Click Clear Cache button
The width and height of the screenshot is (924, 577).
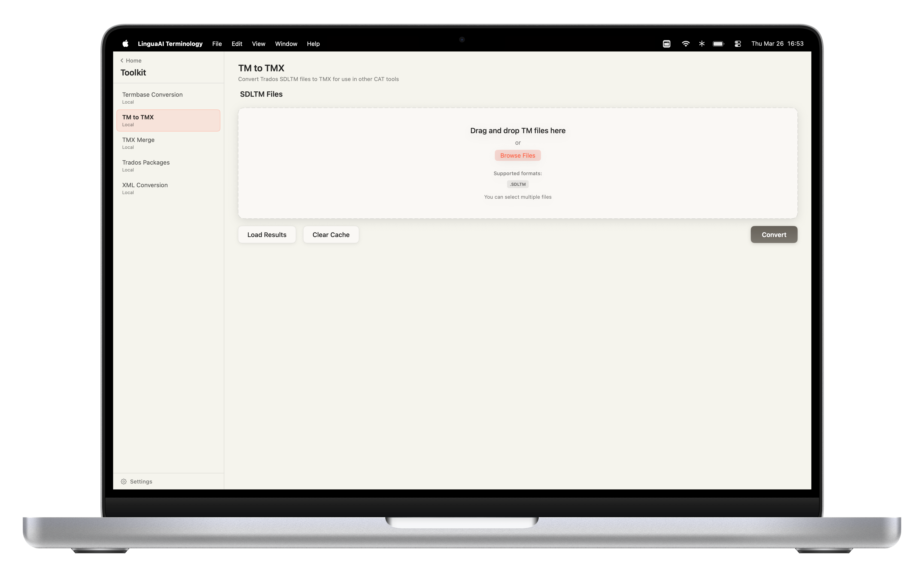pyautogui.click(x=331, y=235)
